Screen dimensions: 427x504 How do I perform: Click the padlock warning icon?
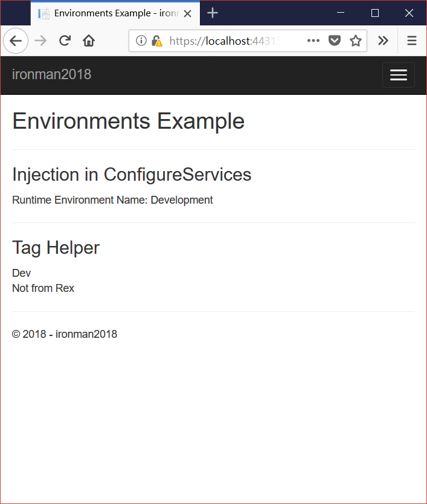coord(156,41)
